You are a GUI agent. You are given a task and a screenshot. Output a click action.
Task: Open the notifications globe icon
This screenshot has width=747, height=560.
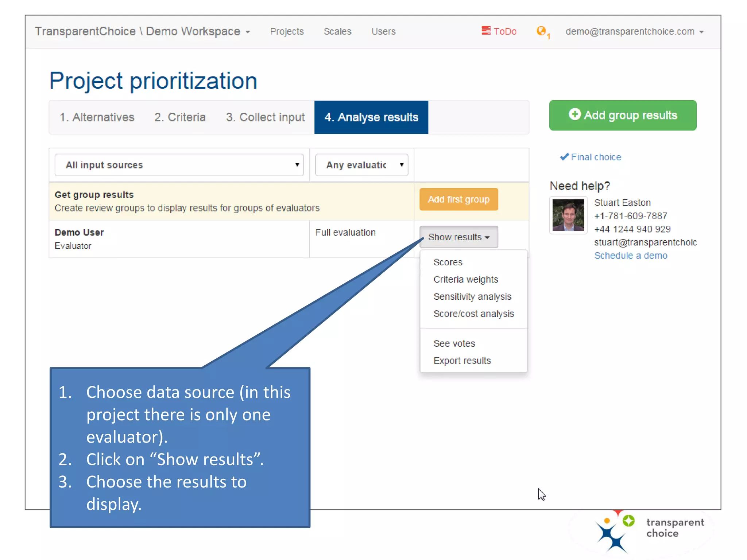point(541,31)
